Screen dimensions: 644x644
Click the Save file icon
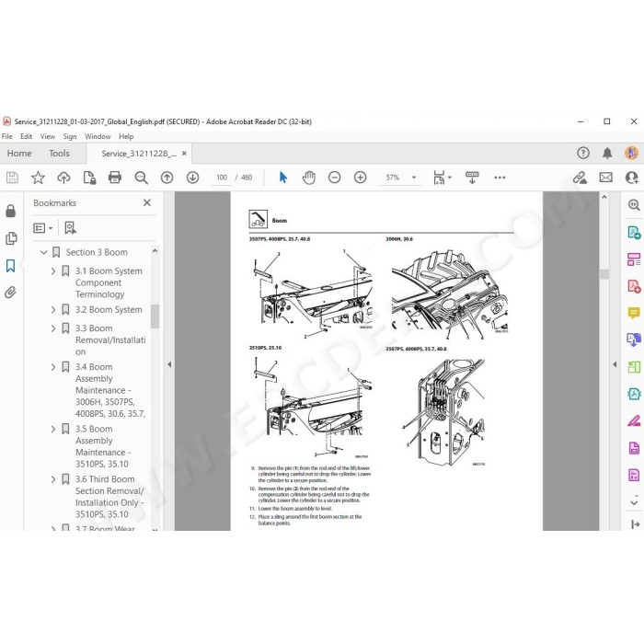pos(12,178)
